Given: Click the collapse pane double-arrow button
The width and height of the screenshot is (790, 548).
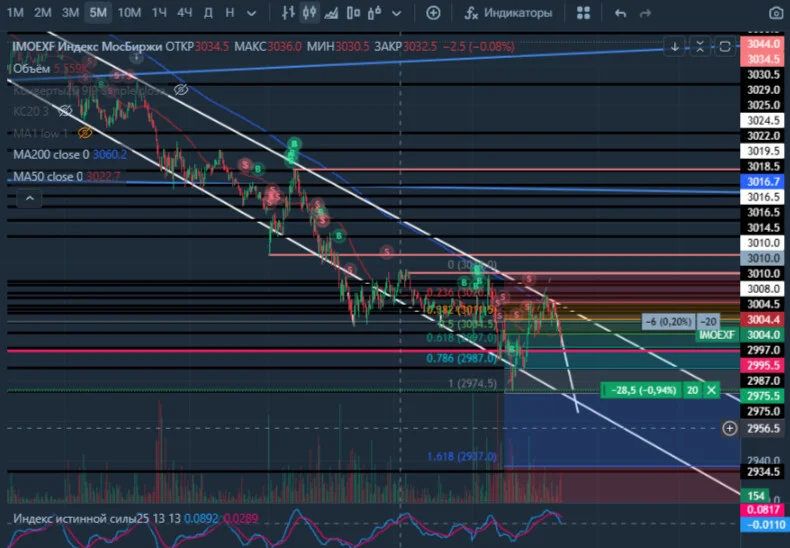Looking at the screenshot, I should [x=700, y=47].
